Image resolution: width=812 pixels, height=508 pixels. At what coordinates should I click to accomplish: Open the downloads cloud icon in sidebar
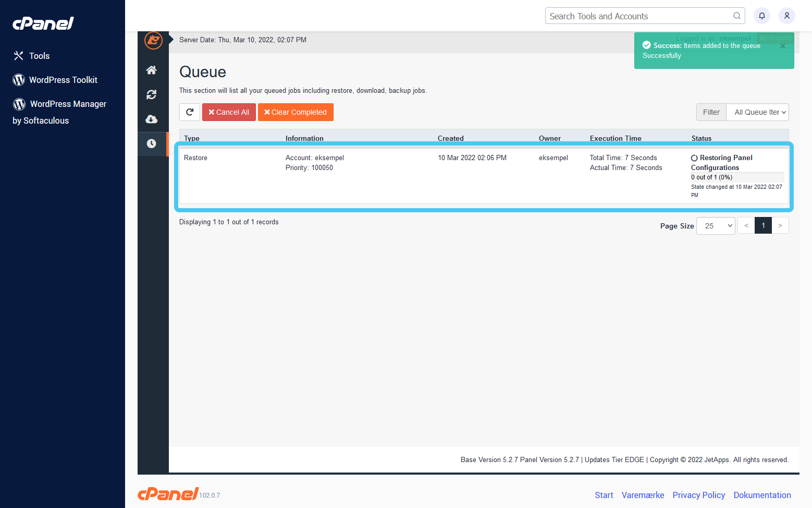point(152,119)
